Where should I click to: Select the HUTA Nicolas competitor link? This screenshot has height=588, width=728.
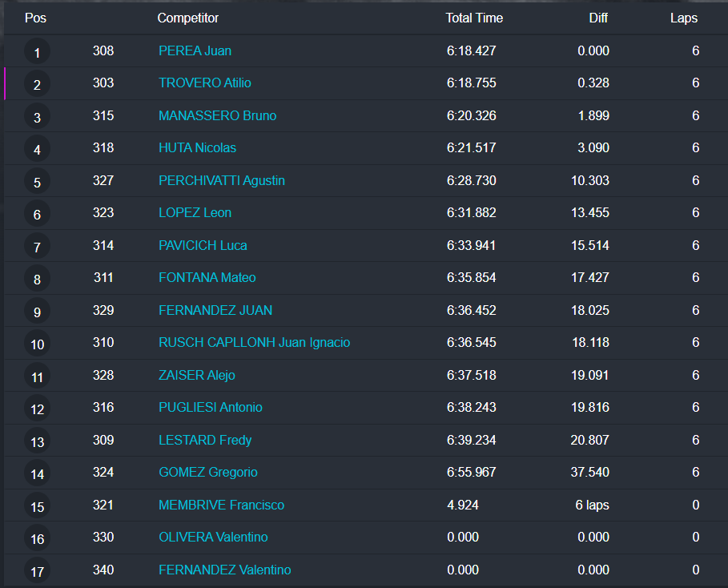(197, 148)
